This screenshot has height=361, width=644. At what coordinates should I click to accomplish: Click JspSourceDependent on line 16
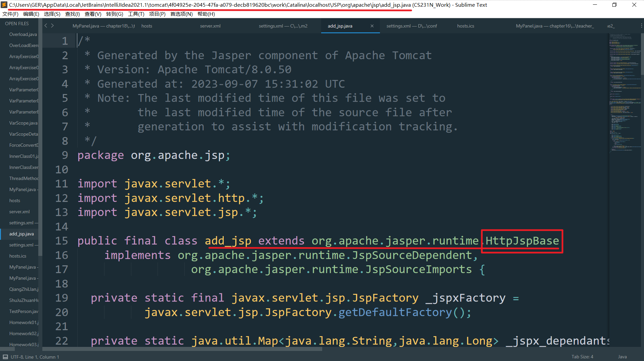(x=412, y=255)
